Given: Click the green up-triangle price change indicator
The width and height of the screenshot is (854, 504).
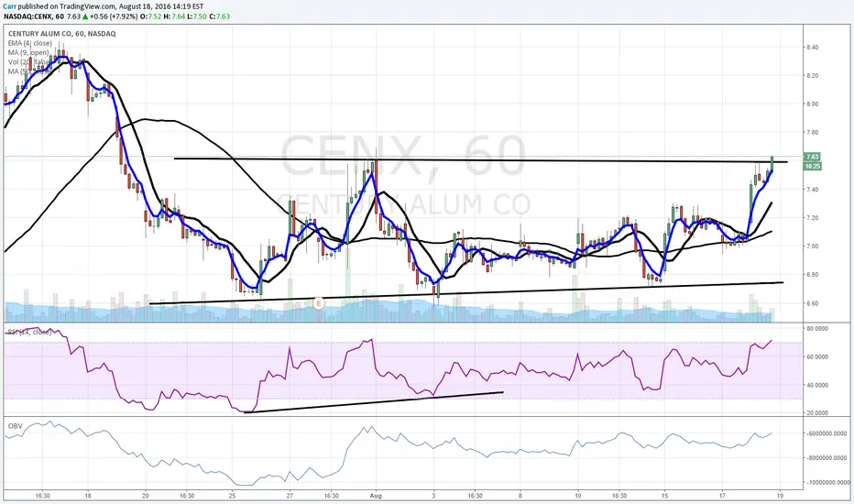Looking at the screenshot, I should coord(85,16).
